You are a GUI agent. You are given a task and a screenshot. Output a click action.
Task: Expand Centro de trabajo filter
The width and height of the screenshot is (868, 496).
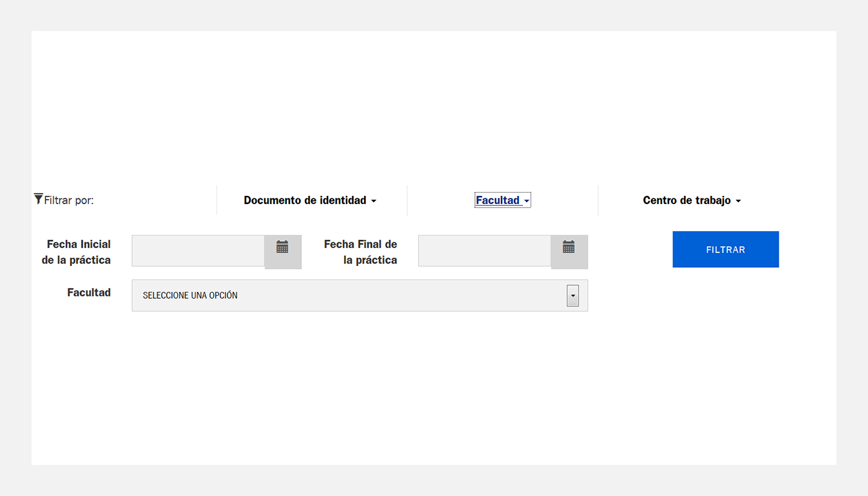coord(692,200)
